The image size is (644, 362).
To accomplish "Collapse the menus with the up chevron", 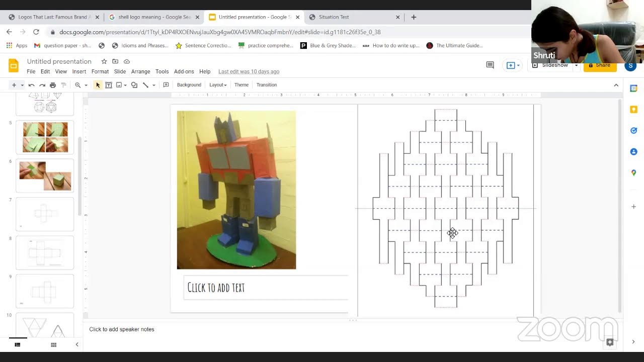I will click(x=616, y=85).
